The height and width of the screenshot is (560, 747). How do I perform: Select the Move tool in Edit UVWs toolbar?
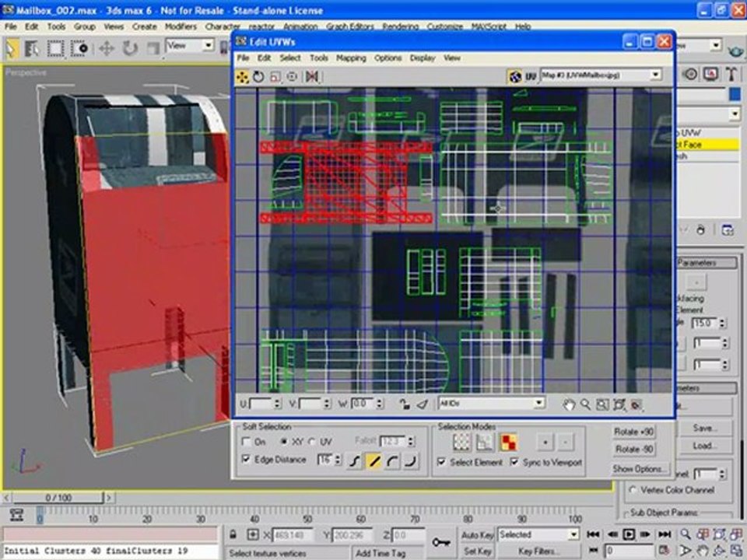(x=242, y=77)
